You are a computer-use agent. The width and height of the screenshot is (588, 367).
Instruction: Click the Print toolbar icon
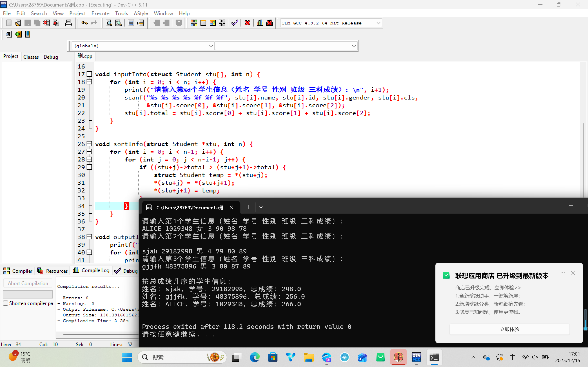point(69,23)
